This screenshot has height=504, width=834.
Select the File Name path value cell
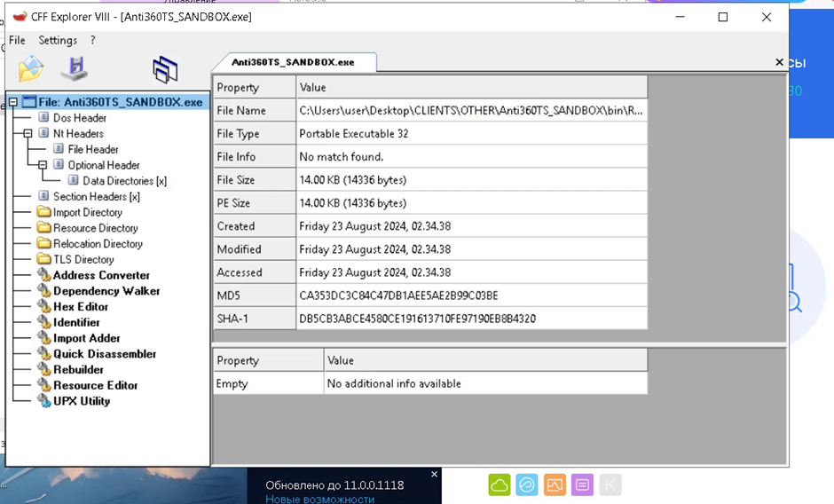472,110
